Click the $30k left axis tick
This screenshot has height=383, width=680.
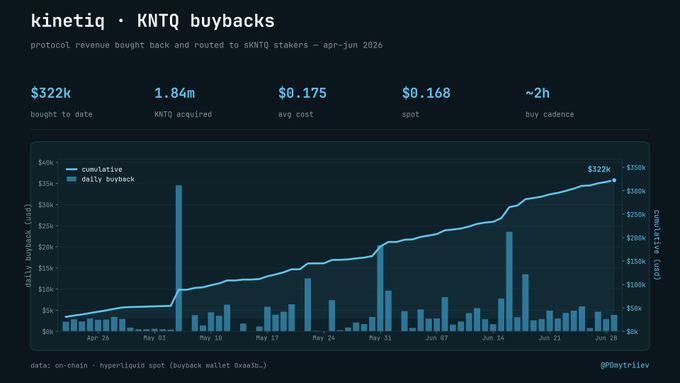coord(46,205)
